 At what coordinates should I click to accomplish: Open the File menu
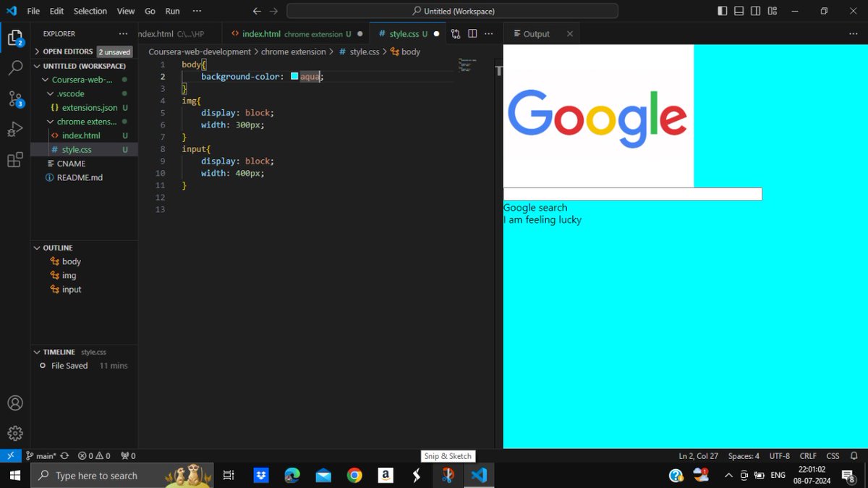pyautogui.click(x=33, y=11)
